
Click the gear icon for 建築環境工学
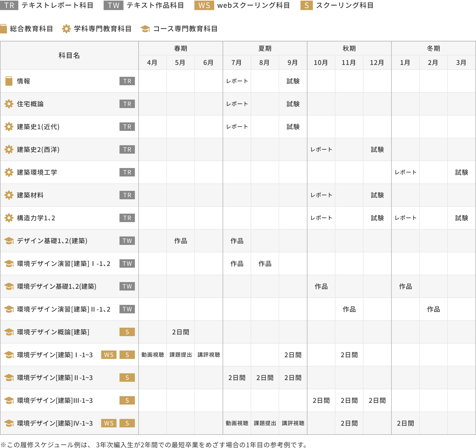tap(9, 172)
